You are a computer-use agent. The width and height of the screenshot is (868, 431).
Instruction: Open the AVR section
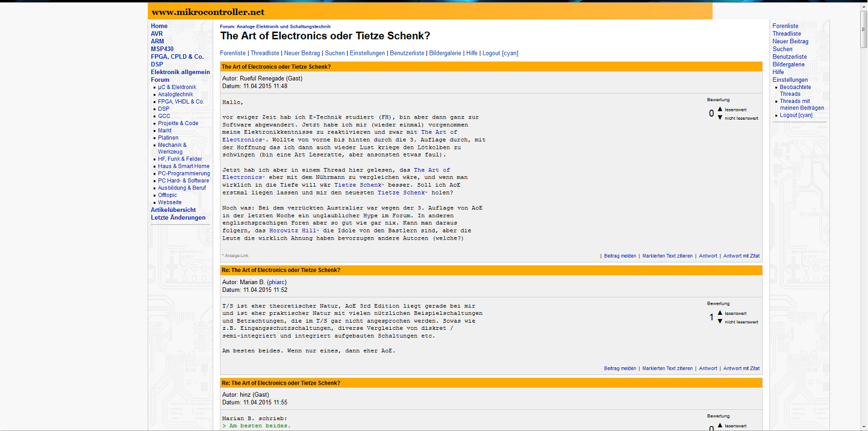(x=157, y=34)
